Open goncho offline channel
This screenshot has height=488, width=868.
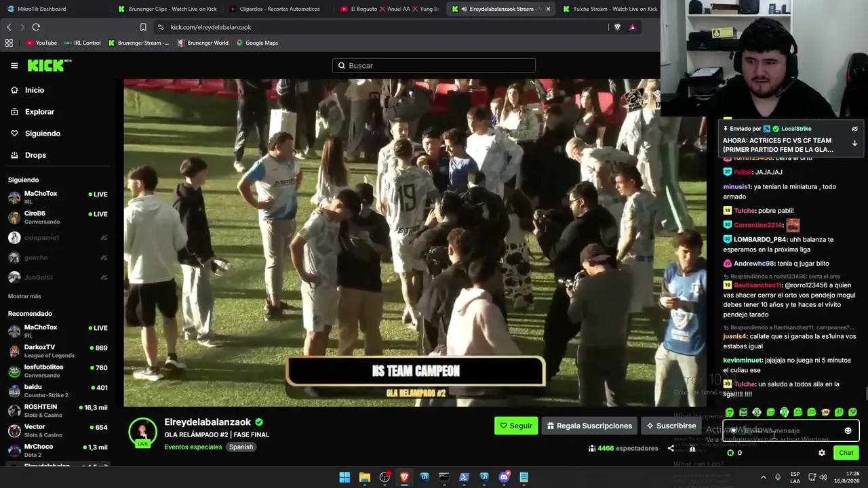58,258
